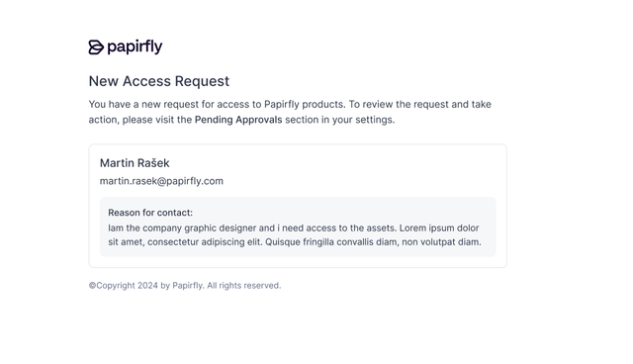Image resolution: width=633 pixels, height=364 pixels.
Task: Click the words Papirfly products in intro text
Action: pos(305,105)
